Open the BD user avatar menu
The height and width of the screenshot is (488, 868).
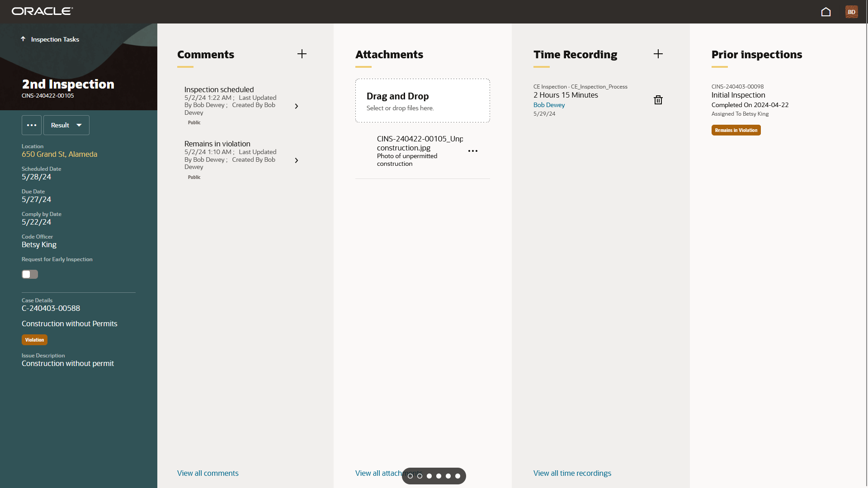852,12
